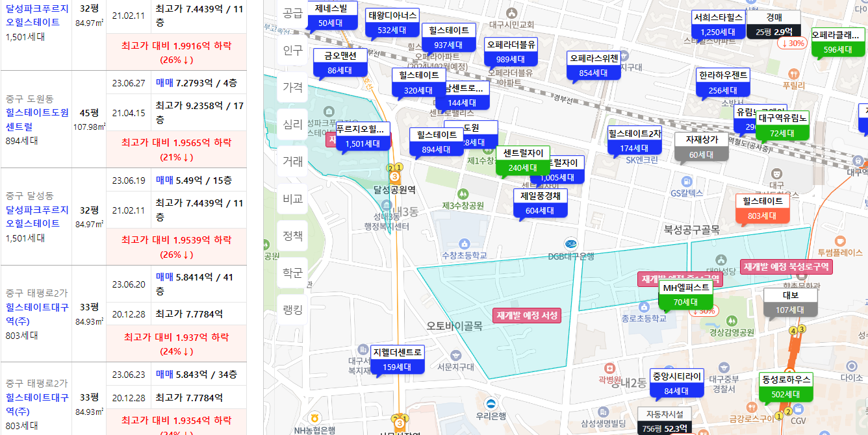
Task: Select the 센트럴자이 240세대 green marker
Action: click(x=523, y=160)
